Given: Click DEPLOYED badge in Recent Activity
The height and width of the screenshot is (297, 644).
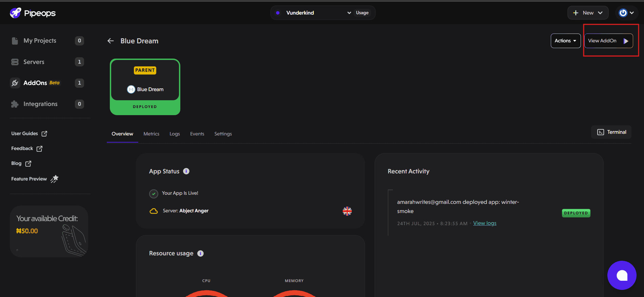Looking at the screenshot, I should point(576,213).
